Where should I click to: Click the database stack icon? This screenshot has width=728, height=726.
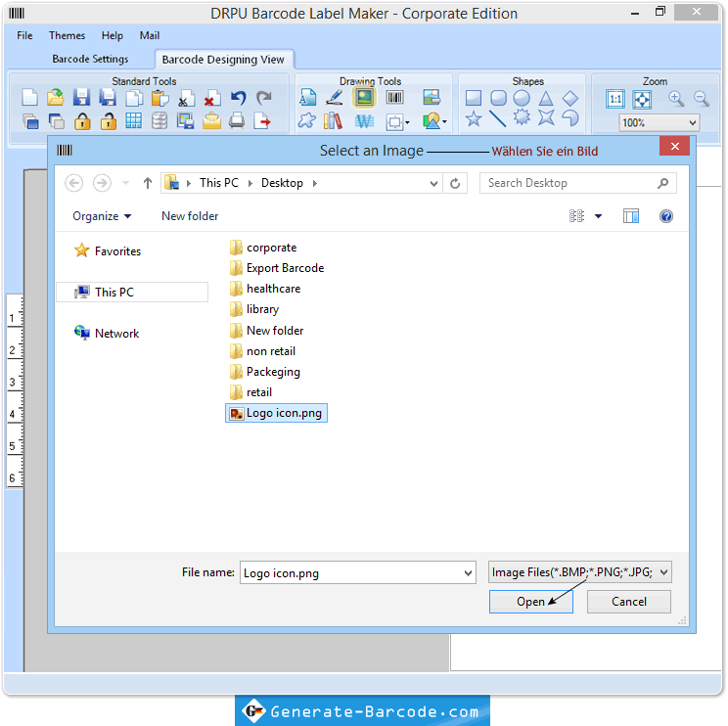click(159, 121)
